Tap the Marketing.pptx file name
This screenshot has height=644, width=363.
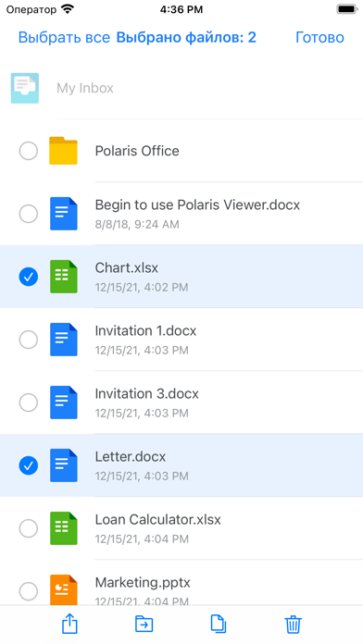pos(143,582)
